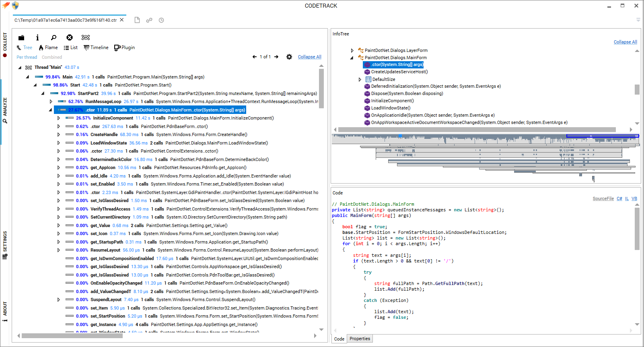
Task: Switch to Timeline view
Action: click(x=96, y=48)
